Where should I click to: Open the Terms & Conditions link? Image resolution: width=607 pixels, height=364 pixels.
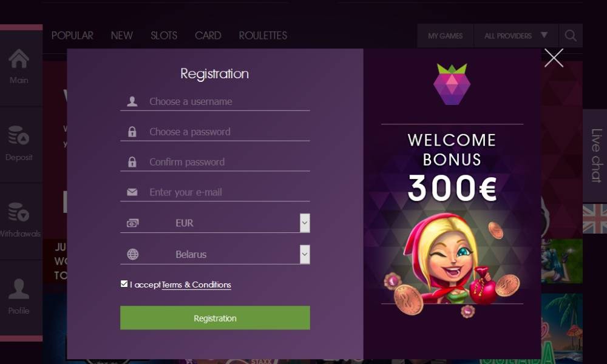coord(196,285)
